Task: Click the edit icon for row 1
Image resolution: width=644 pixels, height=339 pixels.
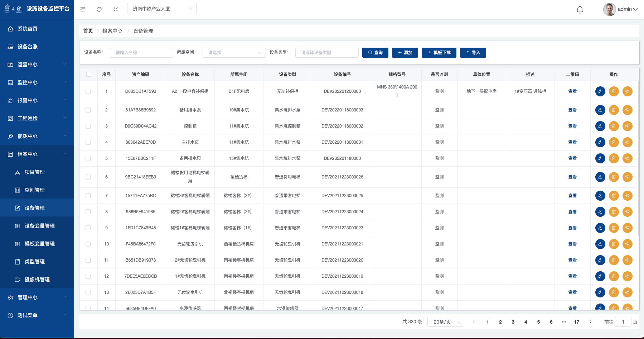Action: pyautogui.click(x=600, y=91)
